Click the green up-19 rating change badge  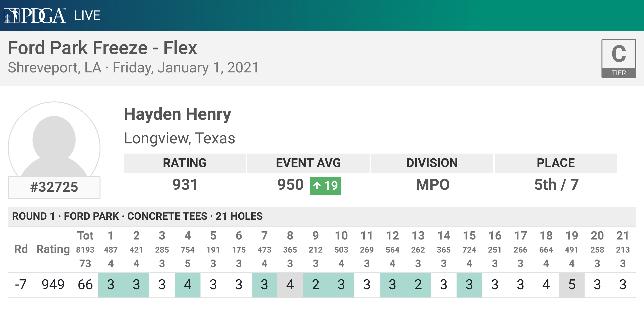click(325, 186)
